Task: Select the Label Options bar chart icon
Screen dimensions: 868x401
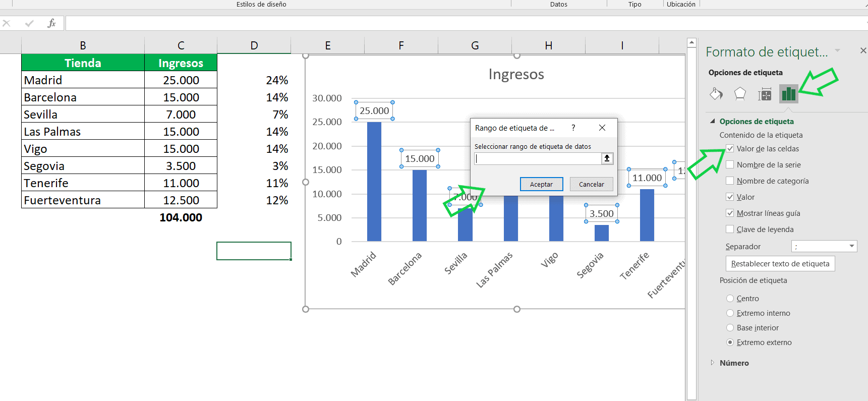Action: point(788,94)
